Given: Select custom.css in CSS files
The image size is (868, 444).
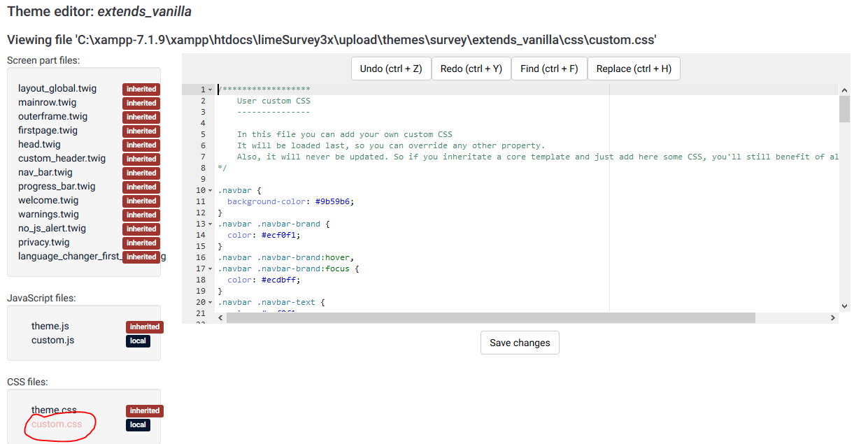Looking at the screenshot, I should [57, 424].
